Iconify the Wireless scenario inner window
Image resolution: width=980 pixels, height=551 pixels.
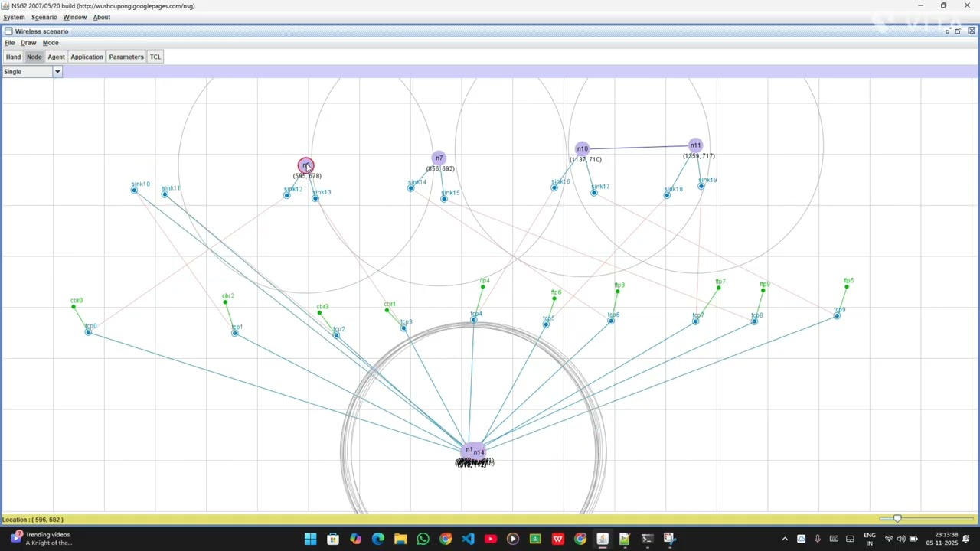(x=947, y=31)
